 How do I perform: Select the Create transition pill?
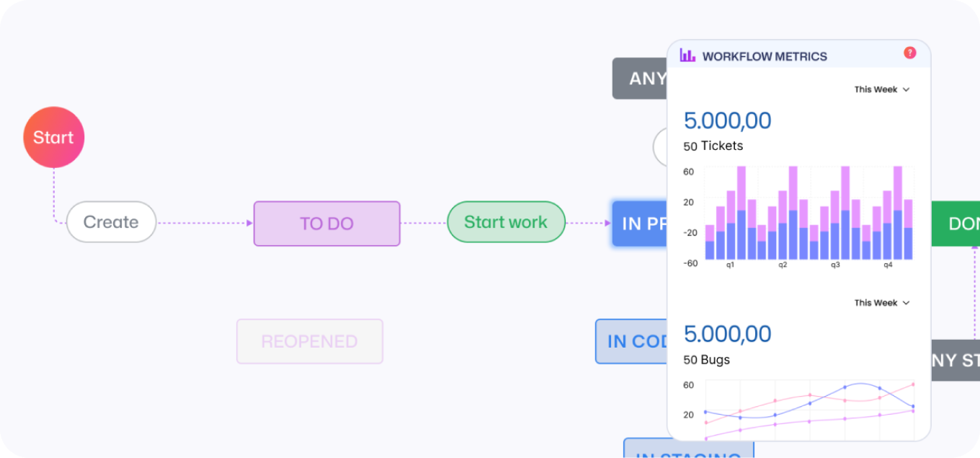coord(112,222)
